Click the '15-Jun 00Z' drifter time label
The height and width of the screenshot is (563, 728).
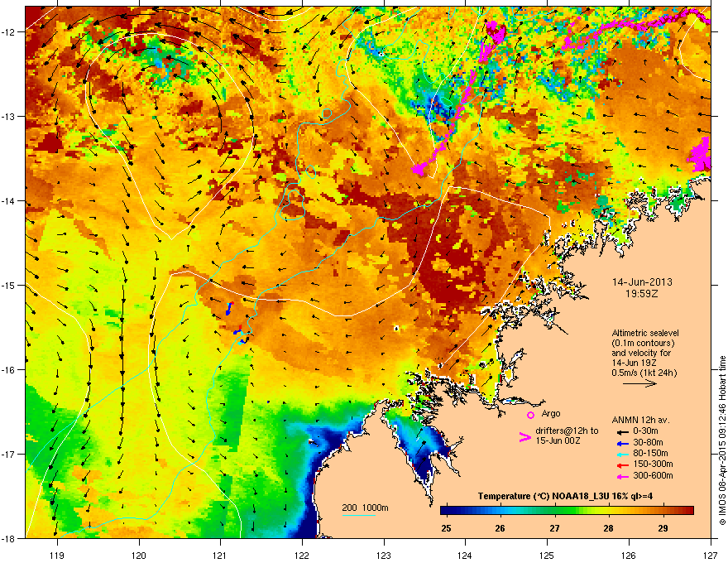click(558, 440)
